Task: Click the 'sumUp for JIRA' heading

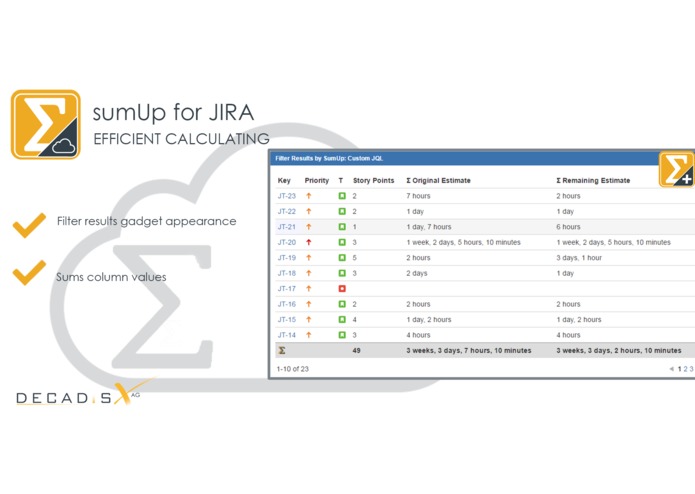Action: click(x=173, y=113)
